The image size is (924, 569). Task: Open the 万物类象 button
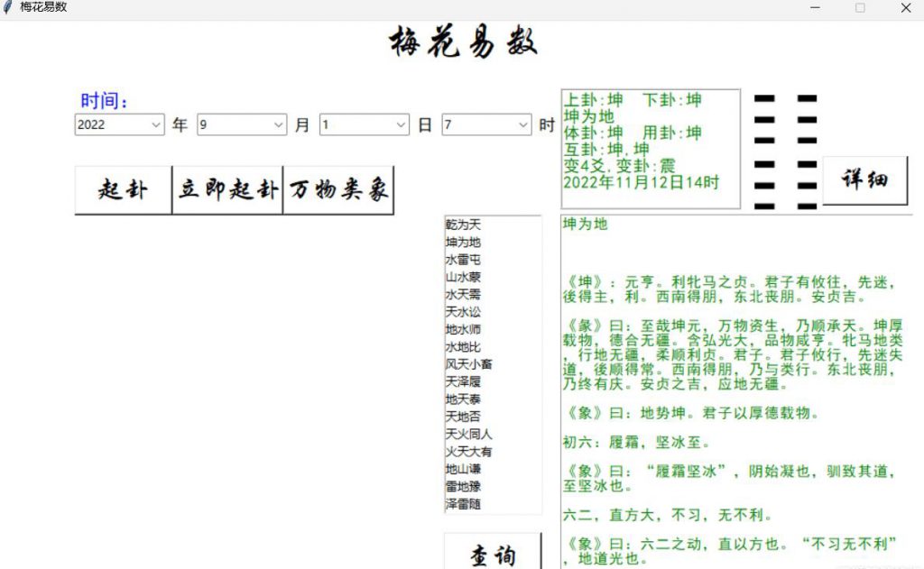338,190
